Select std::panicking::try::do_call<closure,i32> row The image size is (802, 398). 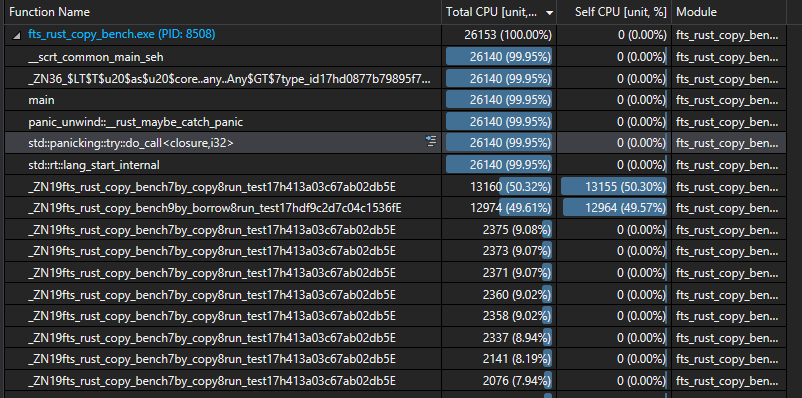[x=395, y=143]
